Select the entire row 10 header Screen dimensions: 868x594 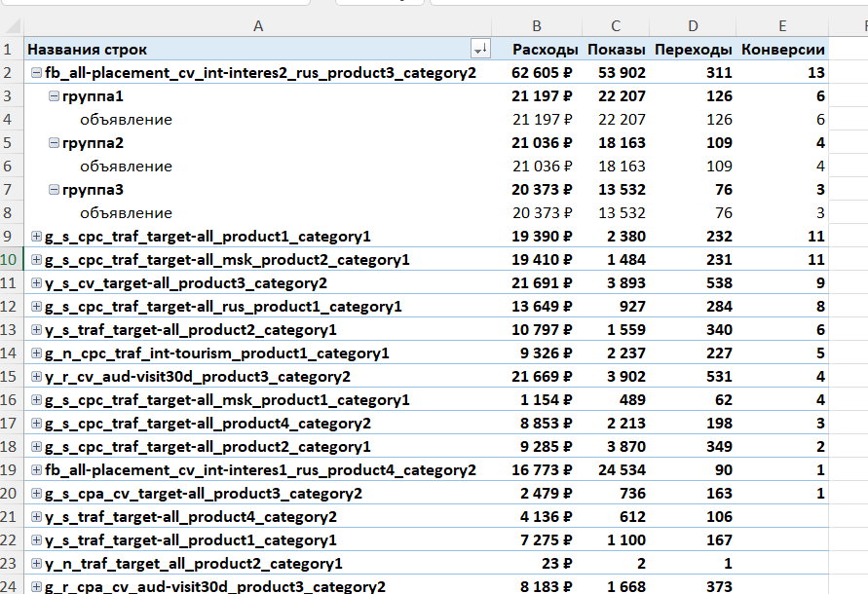coord(10,260)
